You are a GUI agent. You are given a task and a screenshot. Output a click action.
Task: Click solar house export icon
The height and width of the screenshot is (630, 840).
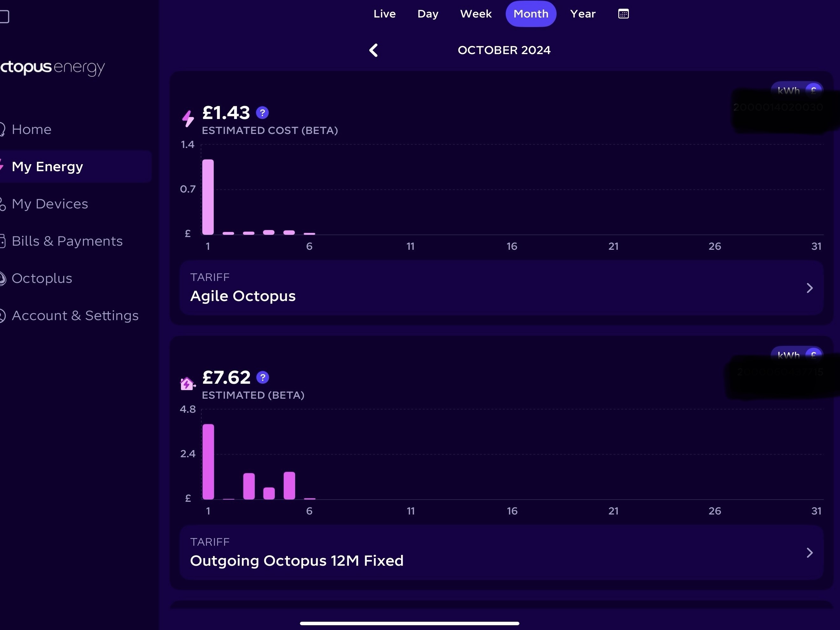pos(188,383)
